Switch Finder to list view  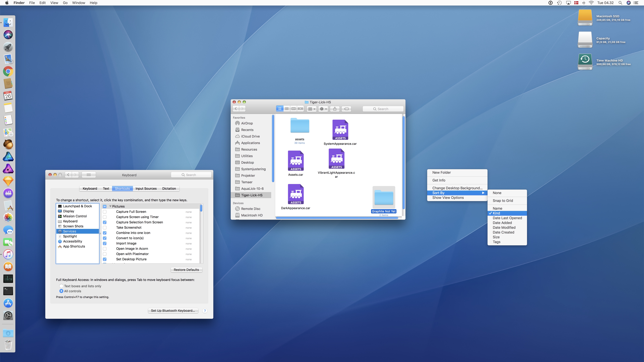(287, 109)
